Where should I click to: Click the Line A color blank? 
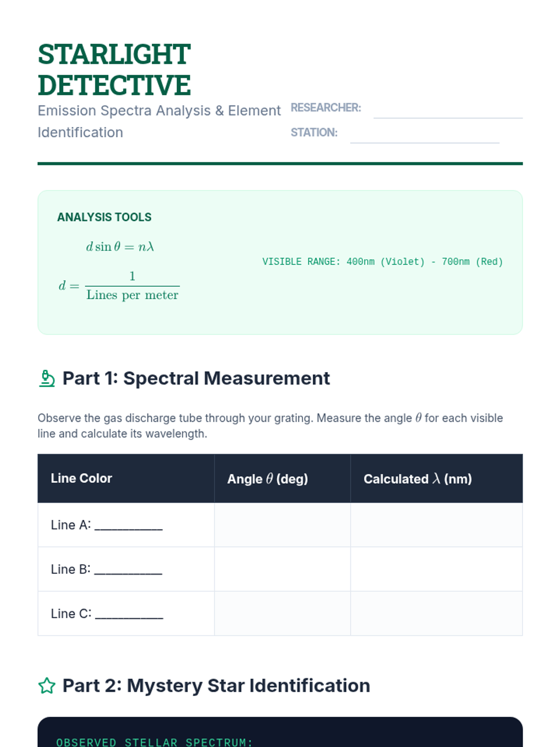click(x=128, y=526)
